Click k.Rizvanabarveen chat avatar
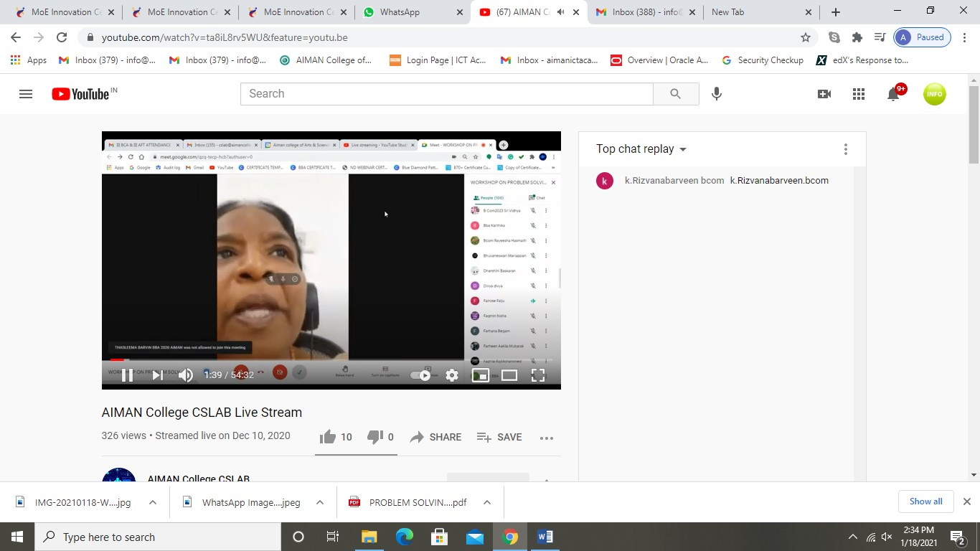Image resolution: width=980 pixels, height=551 pixels. tap(605, 181)
